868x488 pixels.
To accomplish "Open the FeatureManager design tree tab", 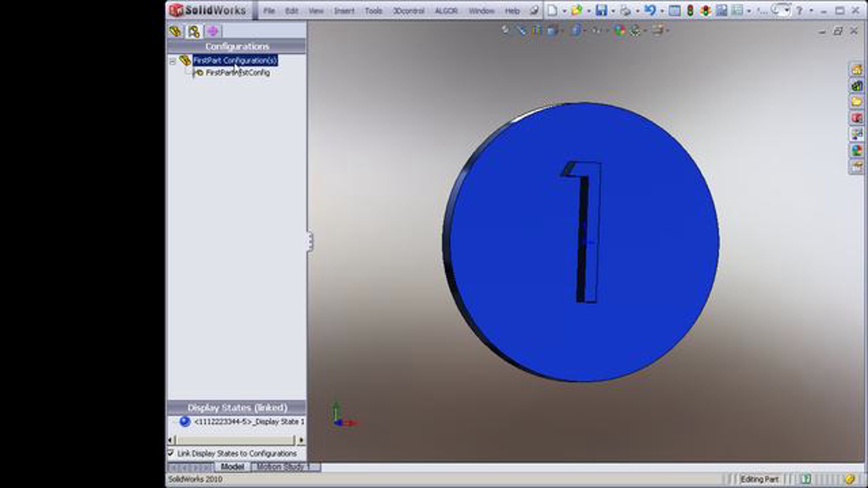I will click(176, 31).
